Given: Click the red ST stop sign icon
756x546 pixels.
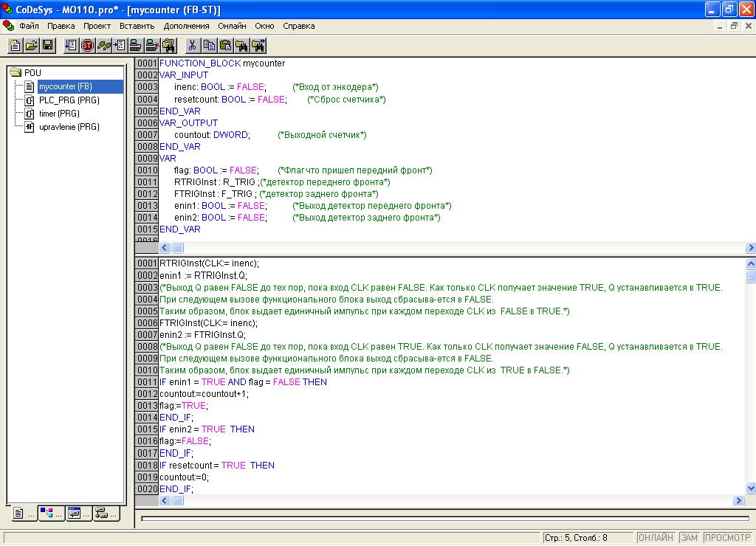Looking at the screenshot, I should point(87,46).
